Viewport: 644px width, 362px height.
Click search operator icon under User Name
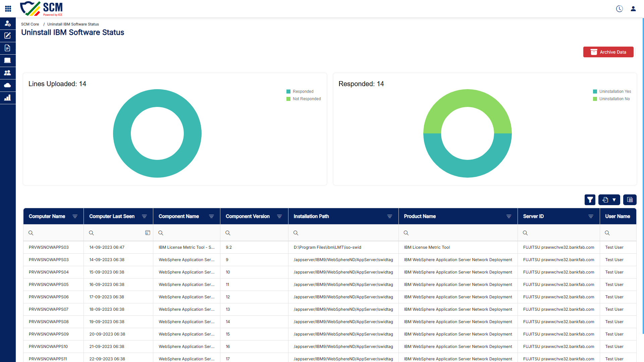(x=607, y=233)
